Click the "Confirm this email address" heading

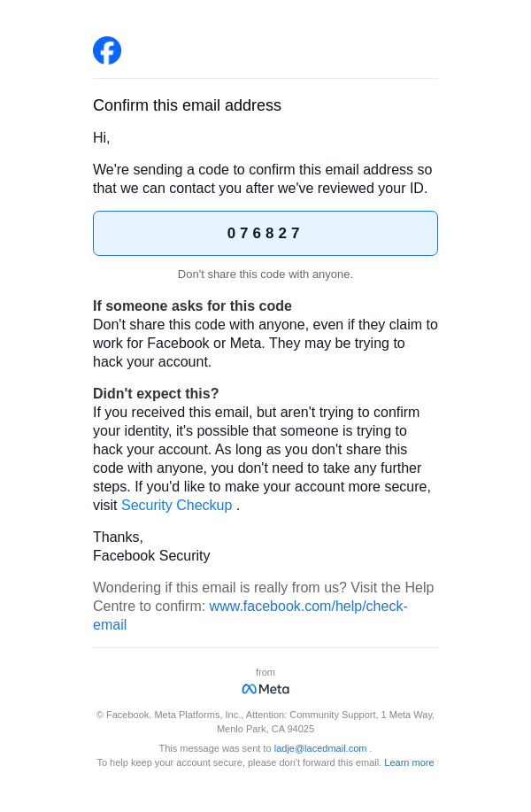187,105
